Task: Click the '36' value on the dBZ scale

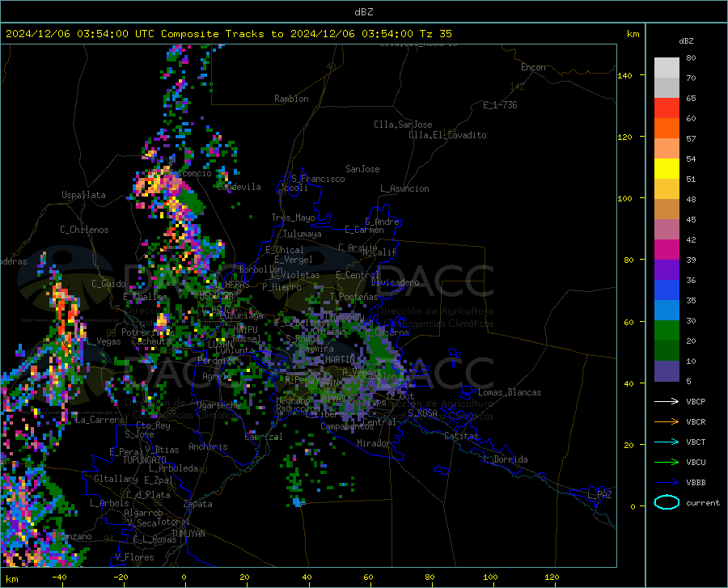Action: 691,281
